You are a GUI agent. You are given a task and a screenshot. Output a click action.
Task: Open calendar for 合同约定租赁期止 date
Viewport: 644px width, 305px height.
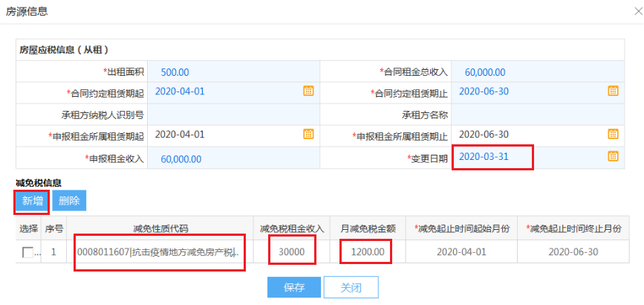[613, 91]
